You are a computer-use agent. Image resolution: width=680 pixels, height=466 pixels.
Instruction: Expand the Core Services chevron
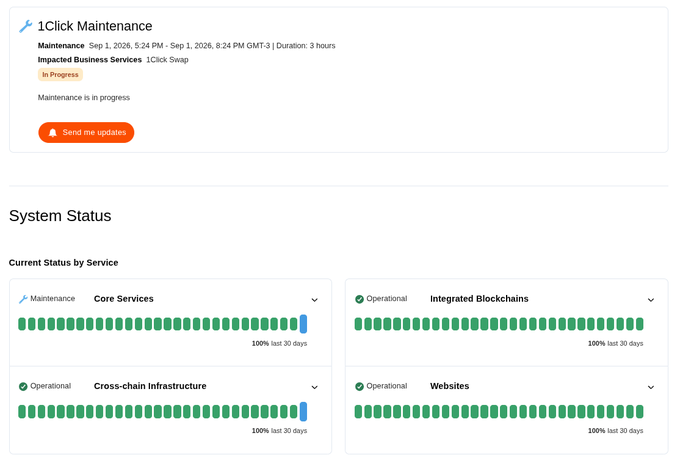pos(315,300)
